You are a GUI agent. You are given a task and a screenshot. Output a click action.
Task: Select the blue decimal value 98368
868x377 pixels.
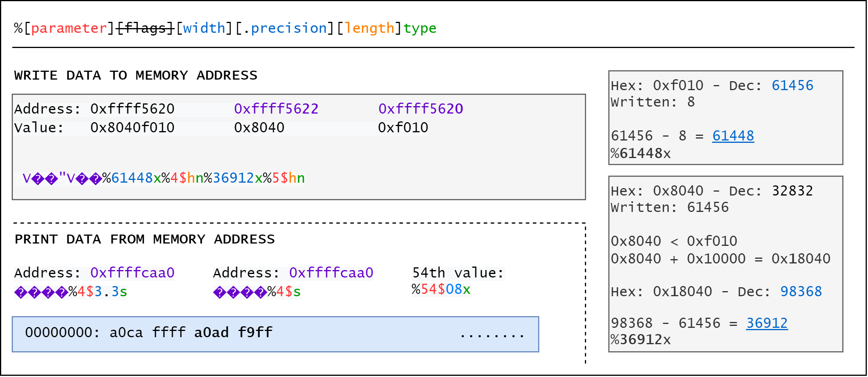point(801,292)
